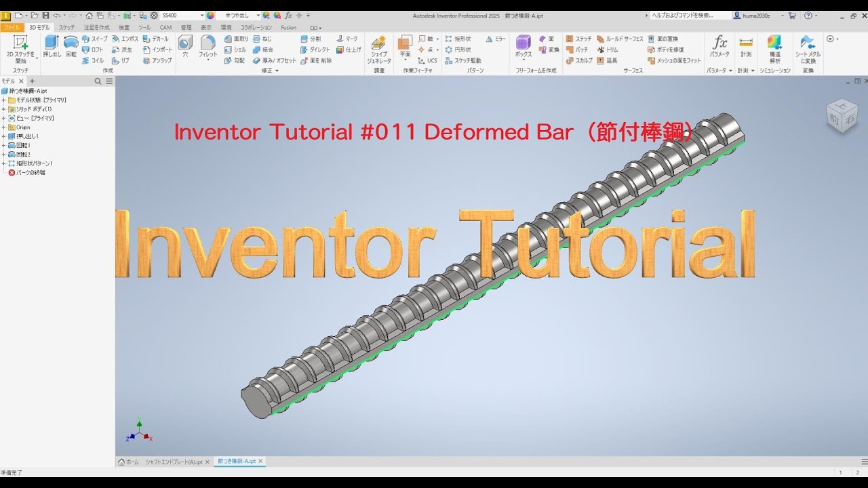
Task: Open the ファイル (File) menu tab
Action: [x=12, y=28]
